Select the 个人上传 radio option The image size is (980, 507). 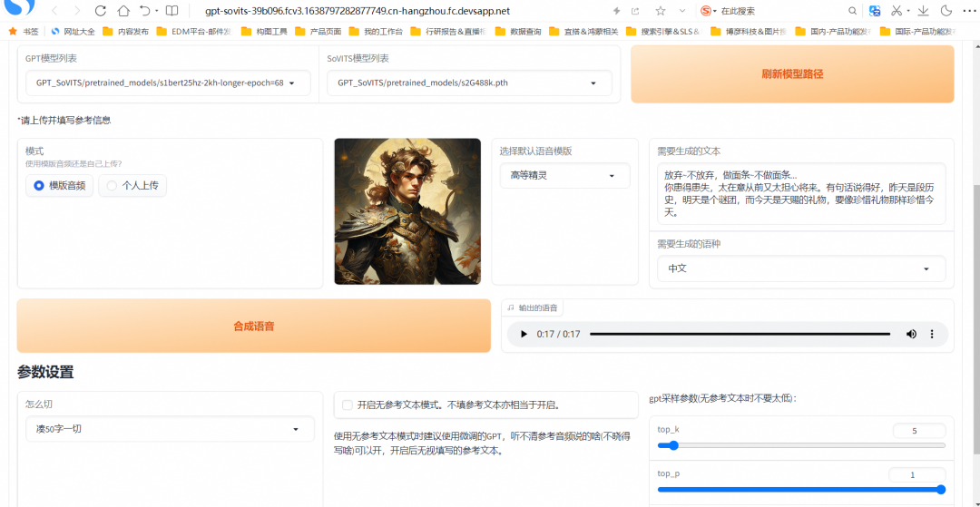coord(132,185)
